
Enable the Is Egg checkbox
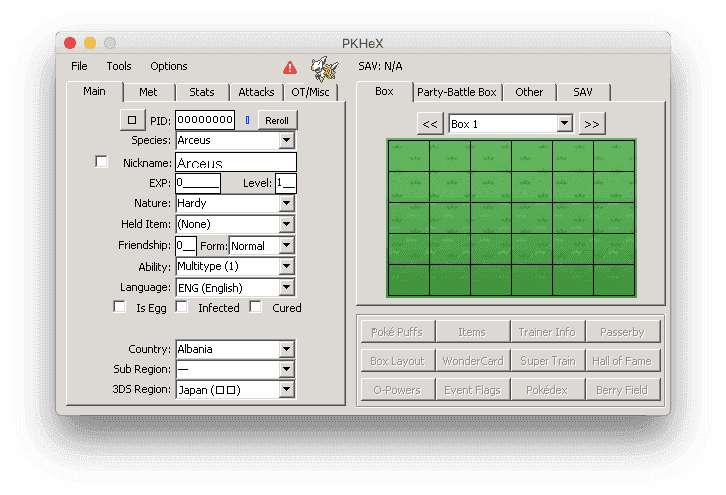pos(119,307)
